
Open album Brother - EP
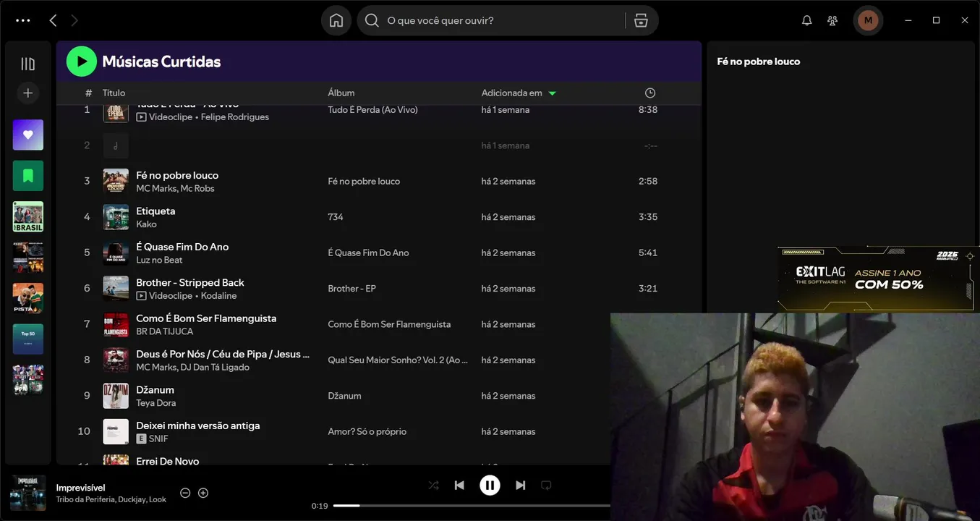351,288
